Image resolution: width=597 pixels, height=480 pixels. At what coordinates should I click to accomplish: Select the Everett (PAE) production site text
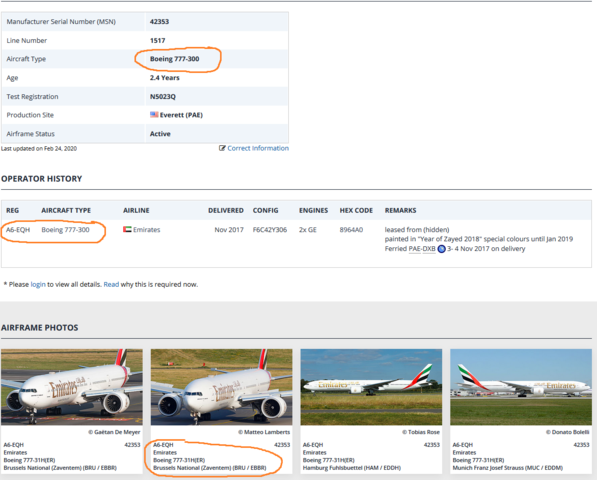tap(181, 115)
